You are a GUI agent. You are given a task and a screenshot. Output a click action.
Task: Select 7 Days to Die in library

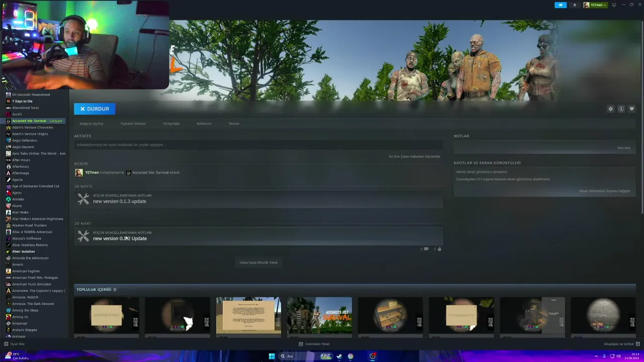[22, 101]
